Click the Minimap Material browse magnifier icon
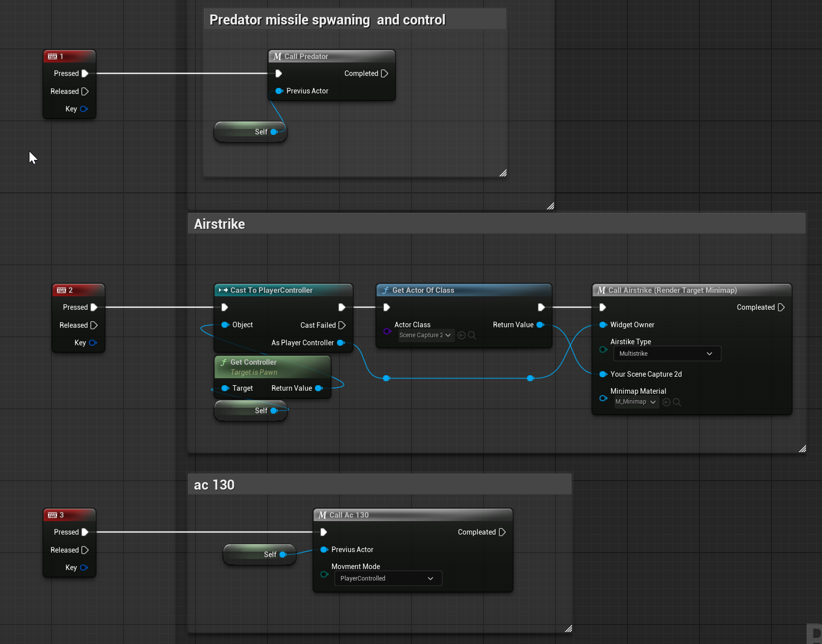The width and height of the screenshot is (822, 644). pyautogui.click(x=677, y=402)
